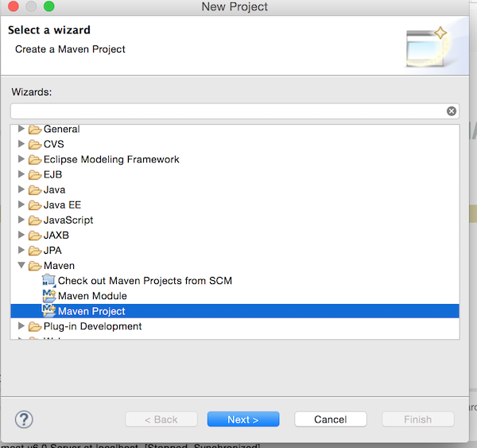The height and width of the screenshot is (448, 477).
Task: Click the Maven Project icon
Action: (x=49, y=310)
